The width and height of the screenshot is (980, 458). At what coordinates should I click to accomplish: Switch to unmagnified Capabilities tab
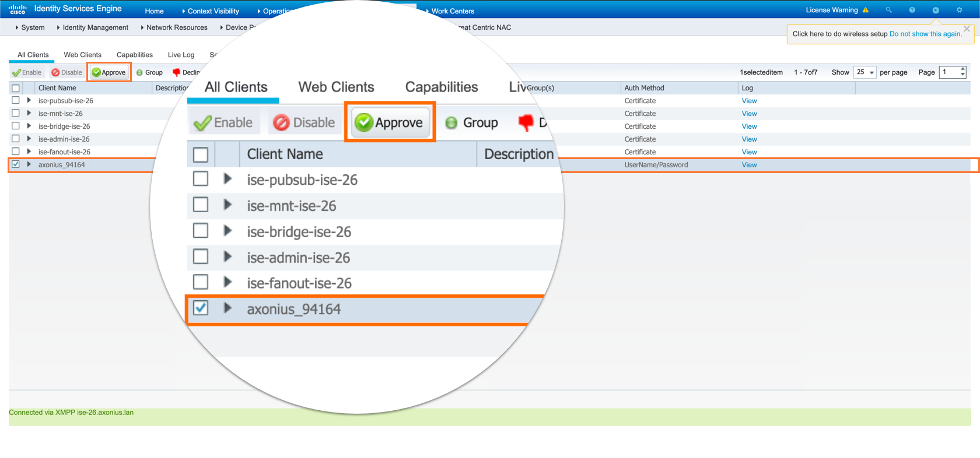(135, 55)
